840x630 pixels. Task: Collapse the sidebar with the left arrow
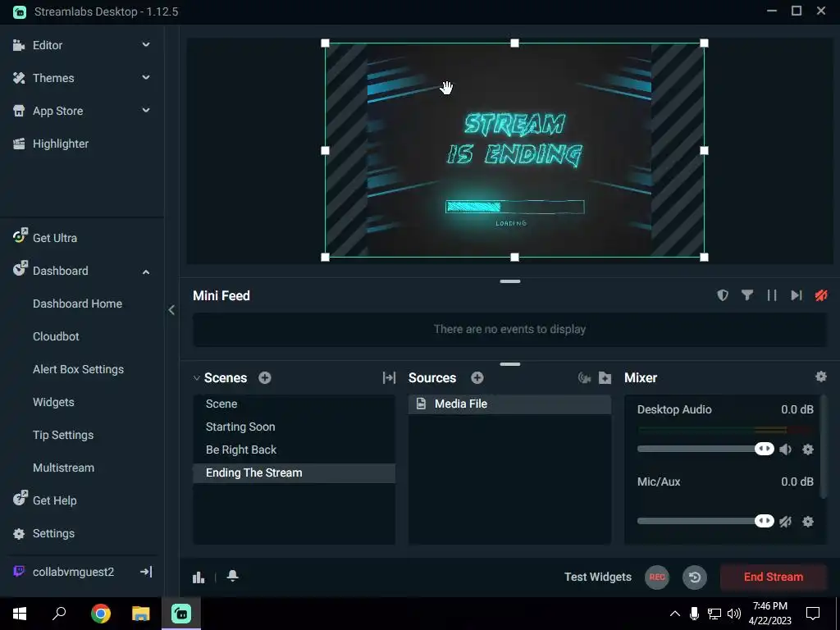click(171, 309)
